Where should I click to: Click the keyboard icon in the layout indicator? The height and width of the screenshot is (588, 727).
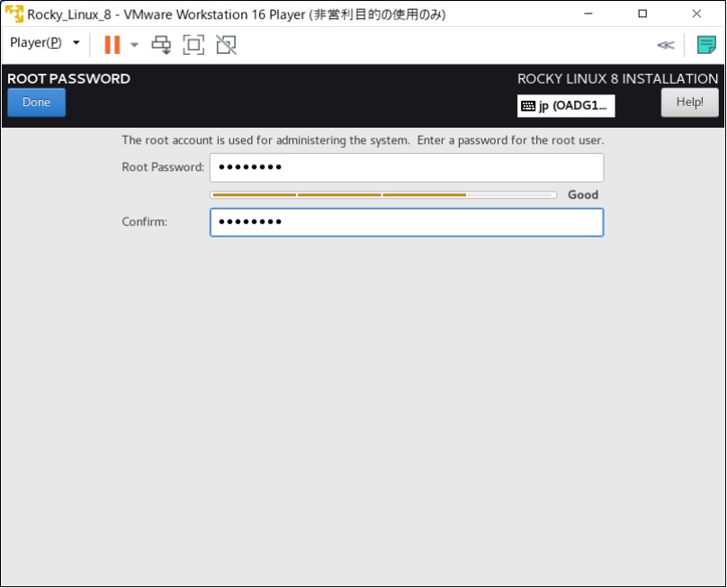pyautogui.click(x=529, y=105)
